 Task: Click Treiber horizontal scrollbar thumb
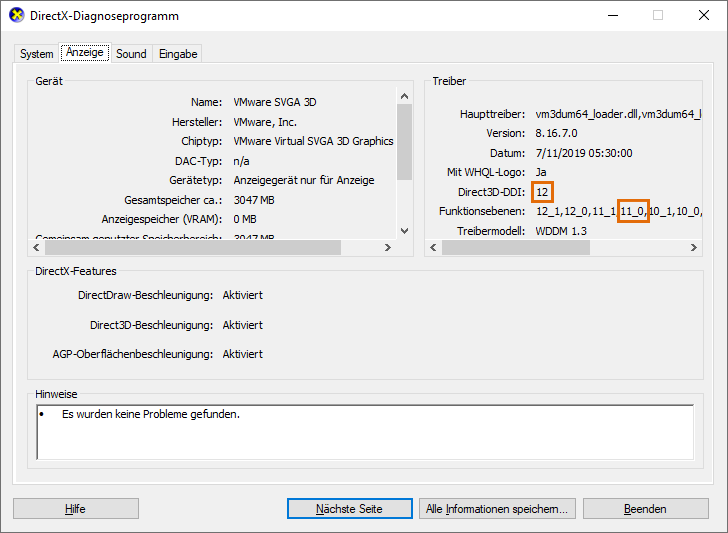pos(516,247)
